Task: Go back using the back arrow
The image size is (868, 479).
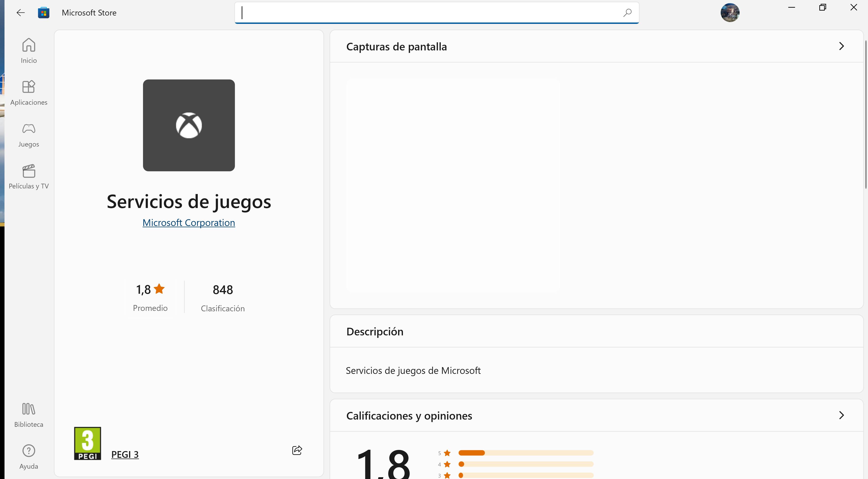Action: coord(20,13)
